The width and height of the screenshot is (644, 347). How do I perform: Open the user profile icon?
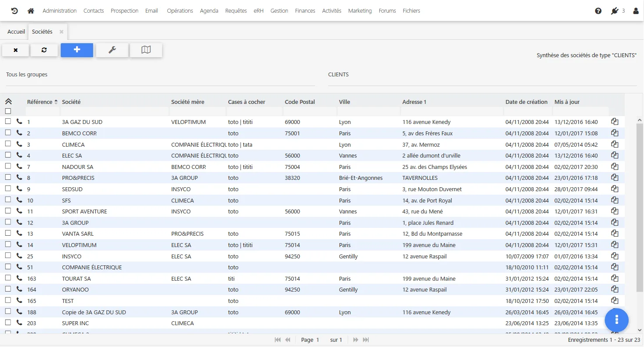pyautogui.click(x=636, y=11)
